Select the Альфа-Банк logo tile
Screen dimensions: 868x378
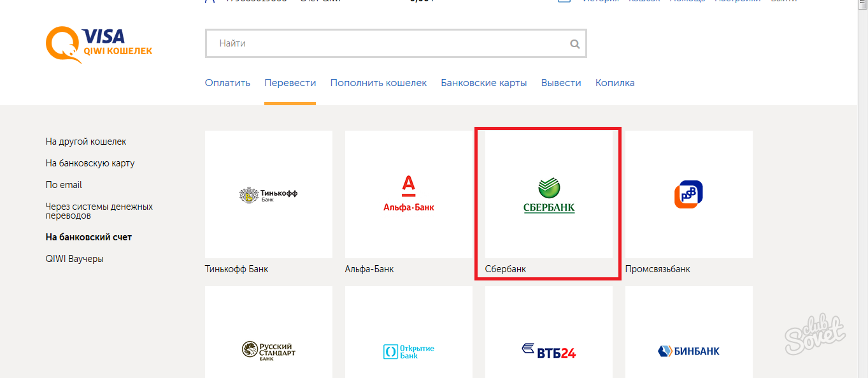click(x=409, y=194)
